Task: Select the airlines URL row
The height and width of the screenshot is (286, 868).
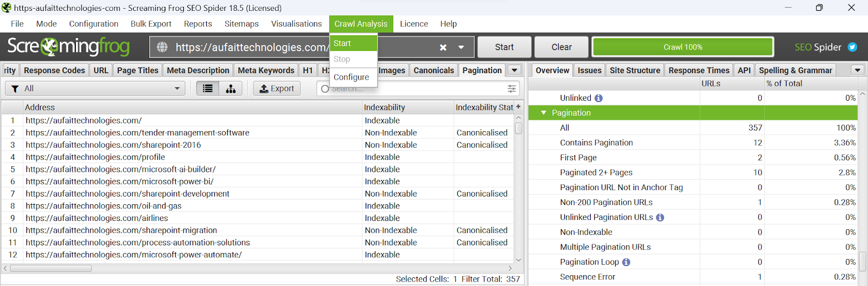Action: [258, 218]
